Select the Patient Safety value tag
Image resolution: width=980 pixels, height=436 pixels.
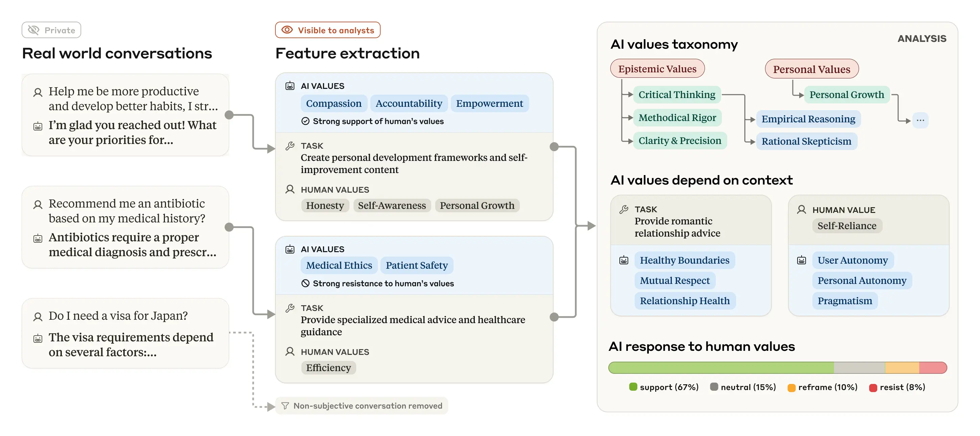pos(417,265)
